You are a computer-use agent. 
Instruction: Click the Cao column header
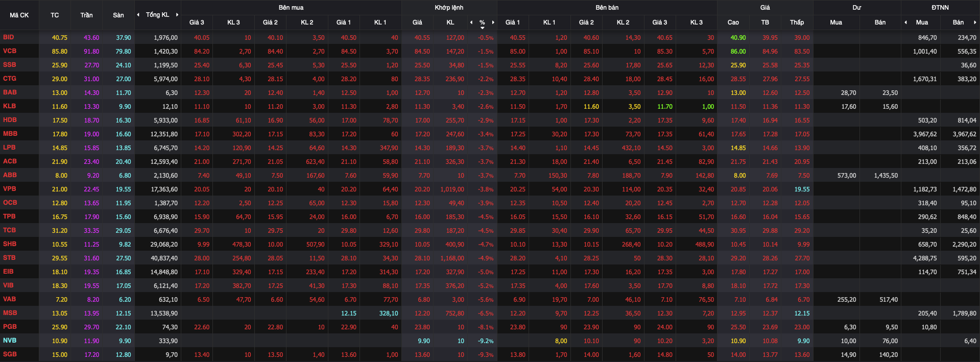pyautogui.click(x=733, y=22)
